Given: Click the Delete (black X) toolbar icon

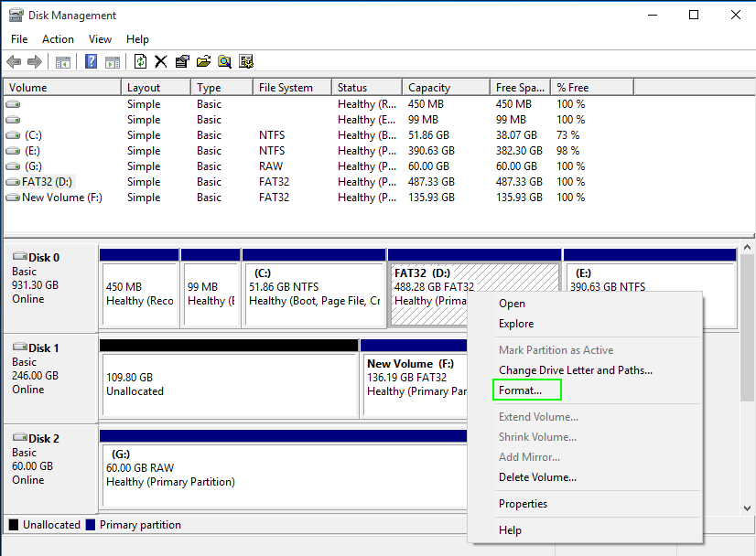Looking at the screenshot, I should coord(161,61).
